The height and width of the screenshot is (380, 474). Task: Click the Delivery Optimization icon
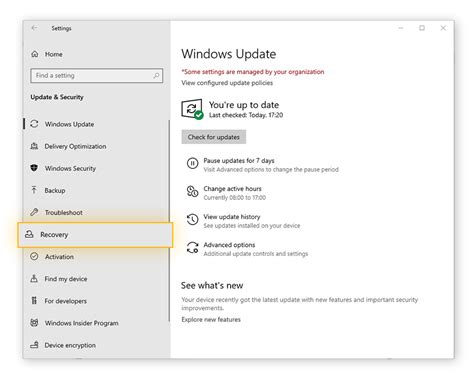(34, 146)
